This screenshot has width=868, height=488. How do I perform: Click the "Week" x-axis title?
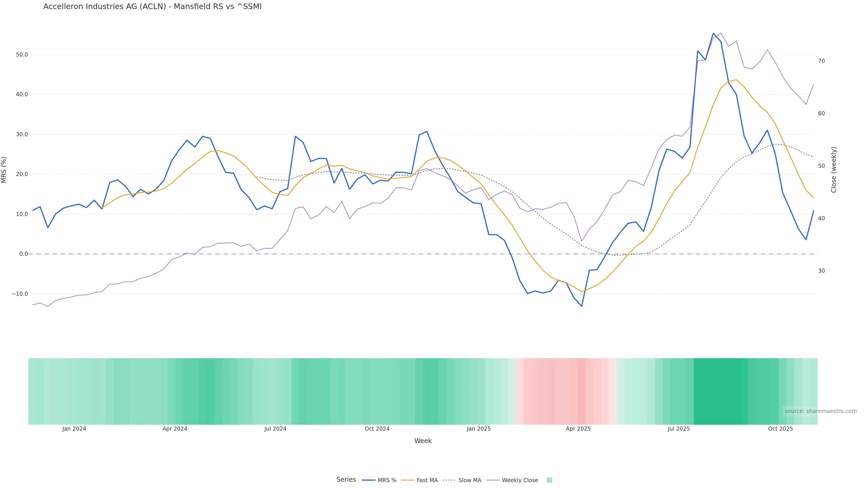click(x=423, y=441)
